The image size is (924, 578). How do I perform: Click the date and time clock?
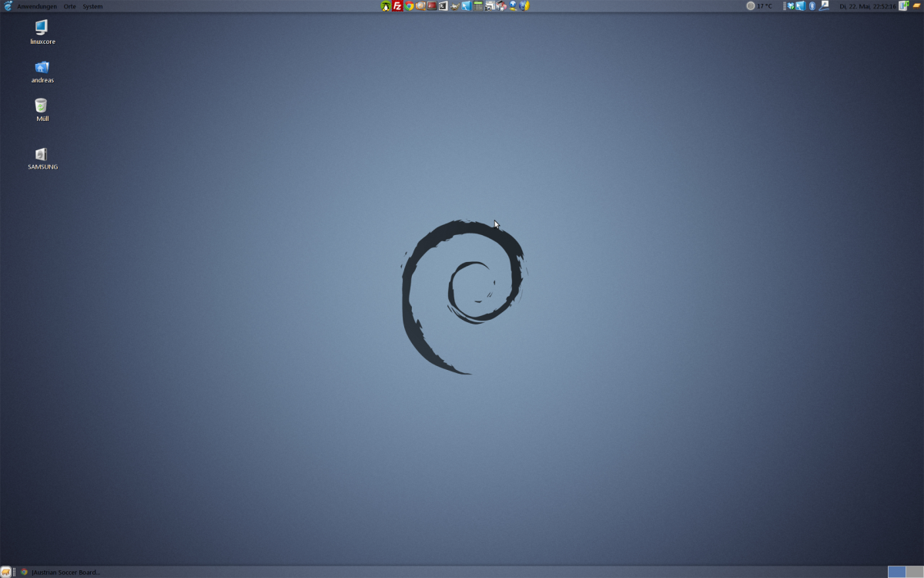(868, 6)
